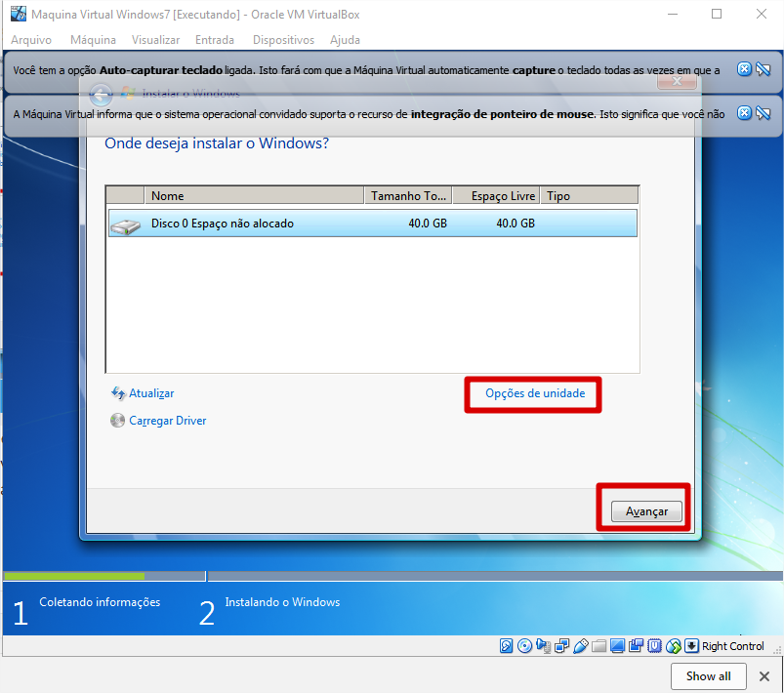The image size is (784, 693).
Task: Click the optical disc icon in status bar
Action: click(524, 646)
